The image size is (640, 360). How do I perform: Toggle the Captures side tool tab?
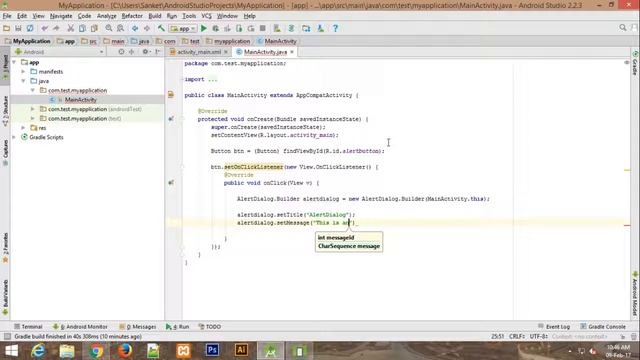click(5, 153)
